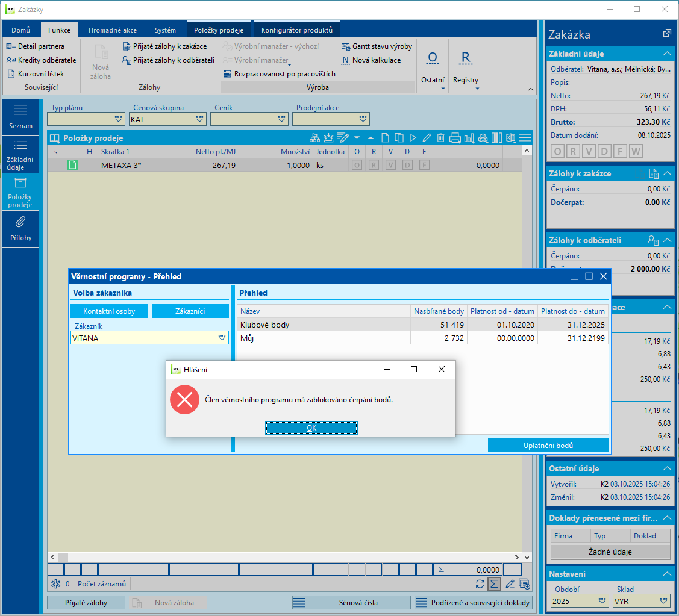
Task: Switch to the Domů ribbon tab
Action: (x=20, y=30)
